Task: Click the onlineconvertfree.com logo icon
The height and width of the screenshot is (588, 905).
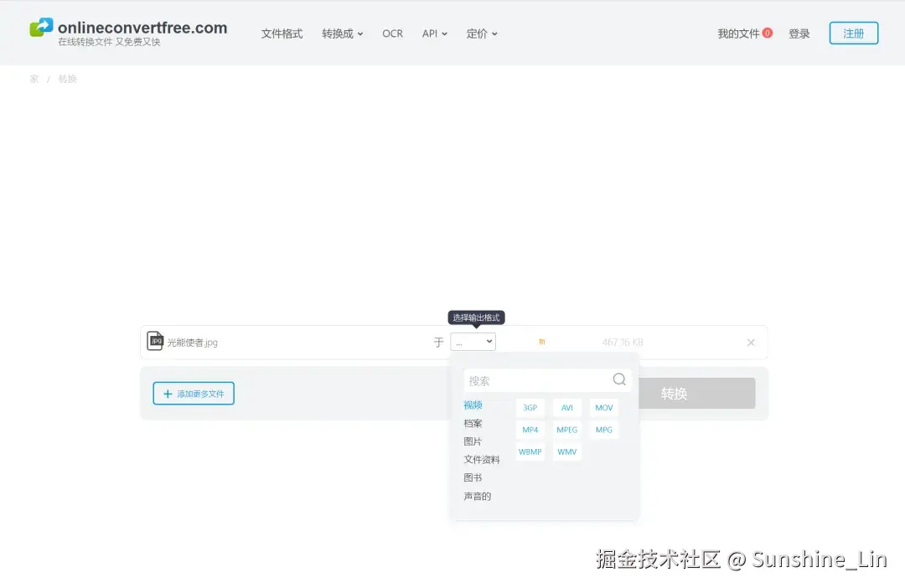Action: [x=41, y=28]
